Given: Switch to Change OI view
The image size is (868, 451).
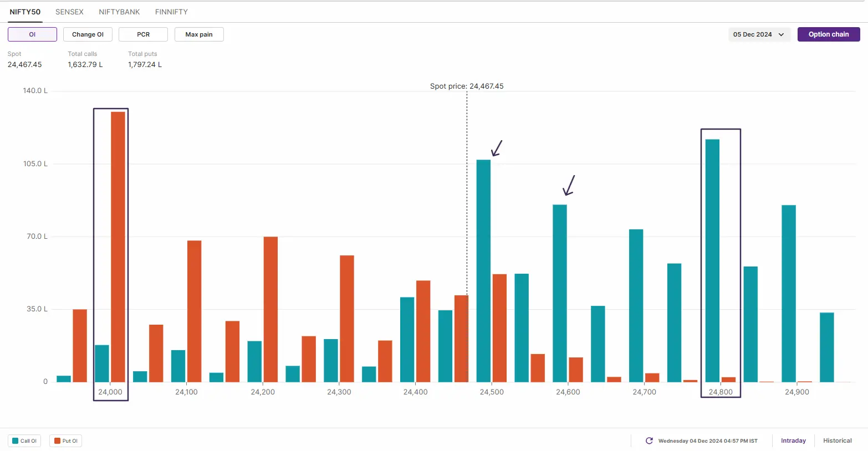Looking at the screenshot, I should 88,34.
